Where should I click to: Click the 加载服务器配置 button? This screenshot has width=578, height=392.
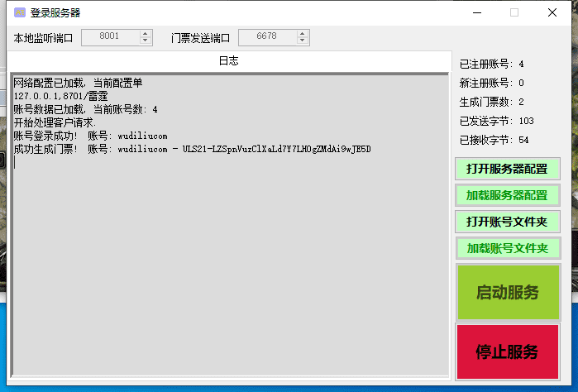pos(508,195)
